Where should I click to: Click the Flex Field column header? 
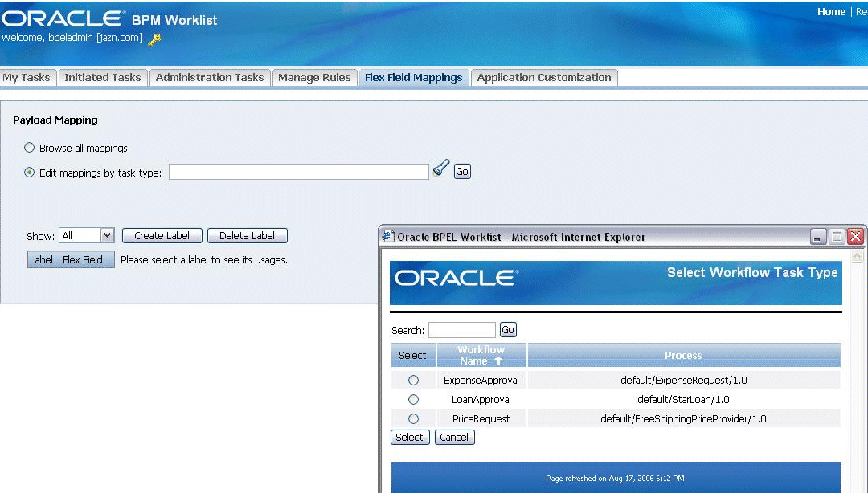click(83, 259)
